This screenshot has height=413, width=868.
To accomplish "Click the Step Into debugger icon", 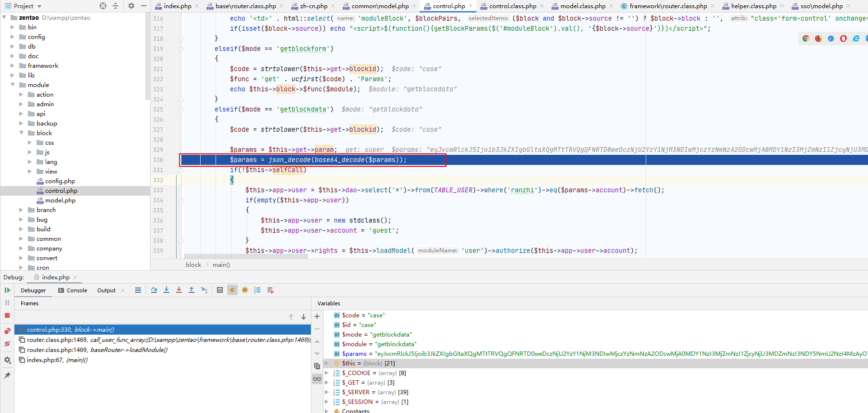I will (x=166, y=290).
